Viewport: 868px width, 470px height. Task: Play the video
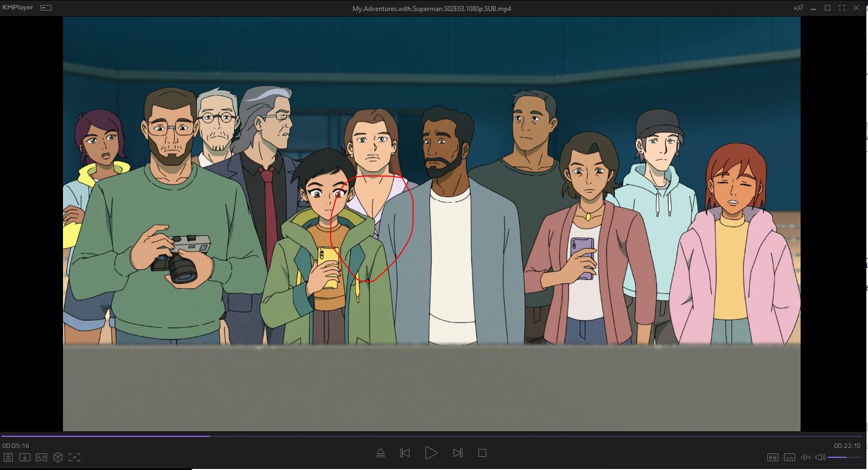pyautogui.click(x=431, y=453)
